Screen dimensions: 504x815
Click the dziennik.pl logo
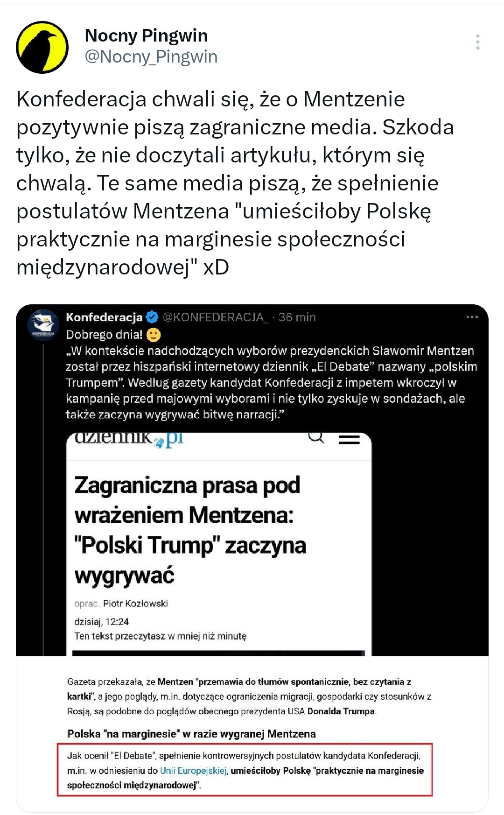(x=129, y=439)
